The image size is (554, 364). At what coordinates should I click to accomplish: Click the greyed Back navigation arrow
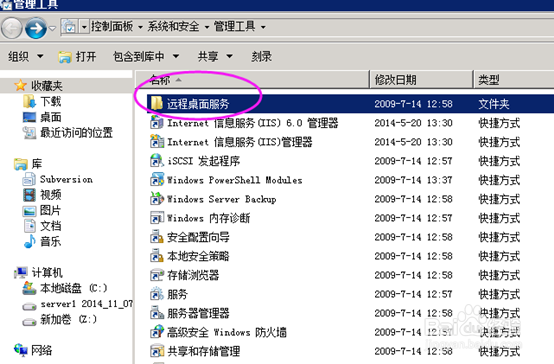coord(12,28)
